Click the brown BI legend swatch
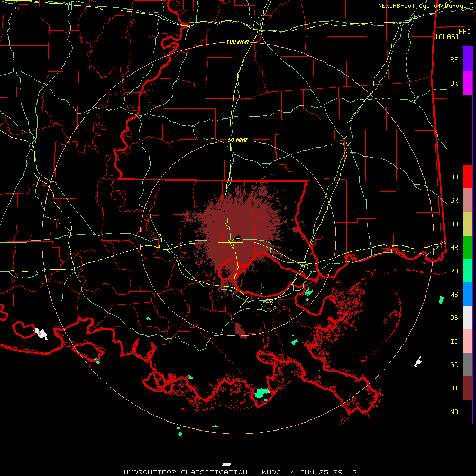Image resolution: width=476 pixels, height=476 pixels. pyautogui.click(x=467, y=388)
